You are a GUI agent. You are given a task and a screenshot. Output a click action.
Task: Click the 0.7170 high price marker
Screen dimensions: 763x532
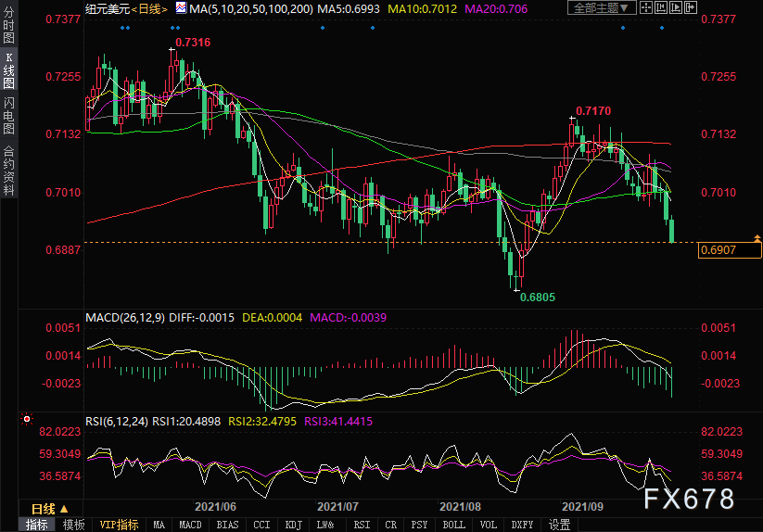pyautogui.click(x=593, y=111)
